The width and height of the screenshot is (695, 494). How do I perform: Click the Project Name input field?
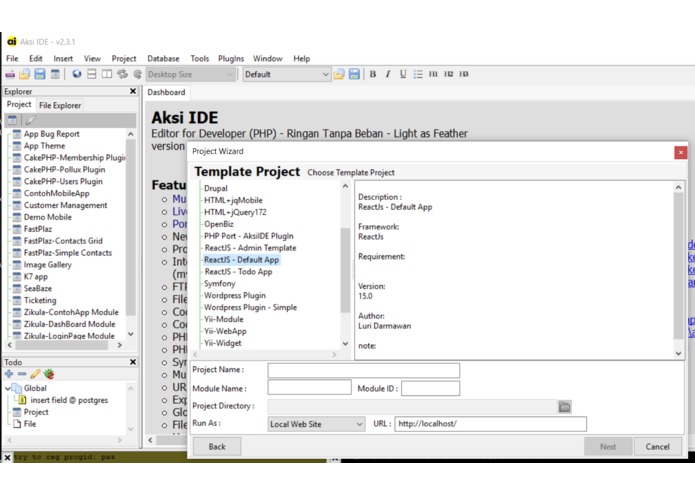click(x=363, y=370)
